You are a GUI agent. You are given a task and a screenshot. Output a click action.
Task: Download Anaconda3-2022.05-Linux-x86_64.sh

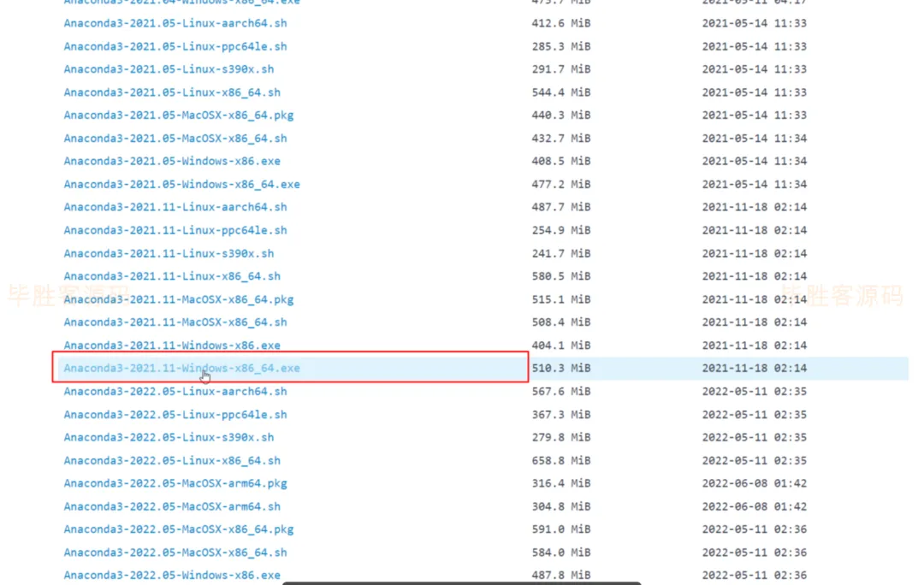172,461
